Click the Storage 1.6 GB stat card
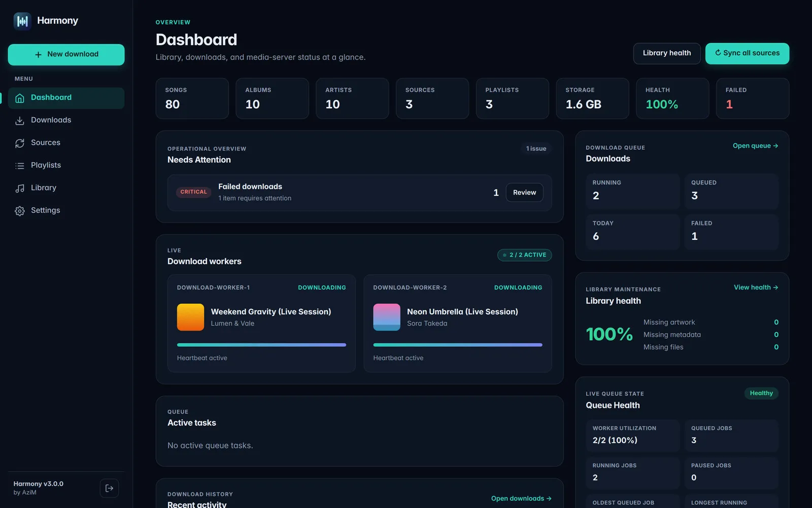The image size is (812, 508). coord(592,99)
